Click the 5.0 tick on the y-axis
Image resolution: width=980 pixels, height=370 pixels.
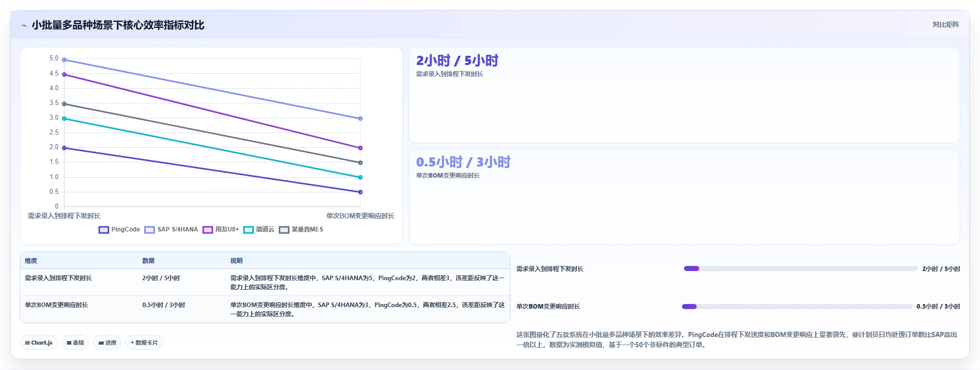(x=54, y=58)
